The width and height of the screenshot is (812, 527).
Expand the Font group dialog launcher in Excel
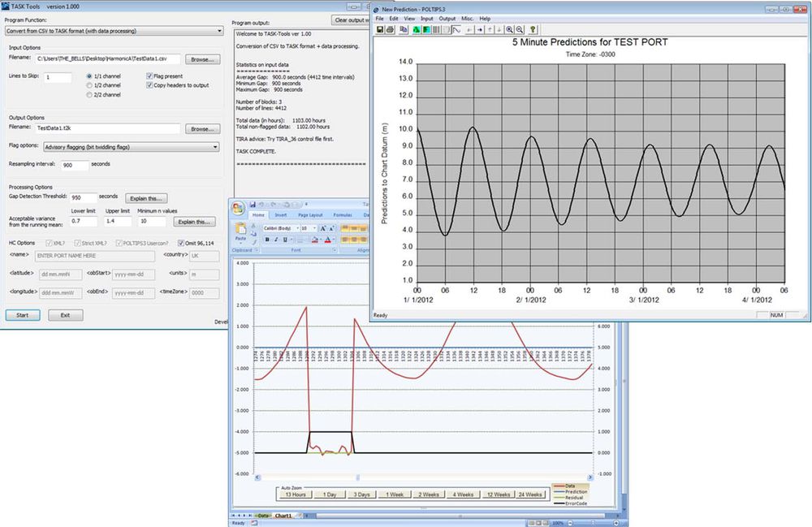[335, 250]
